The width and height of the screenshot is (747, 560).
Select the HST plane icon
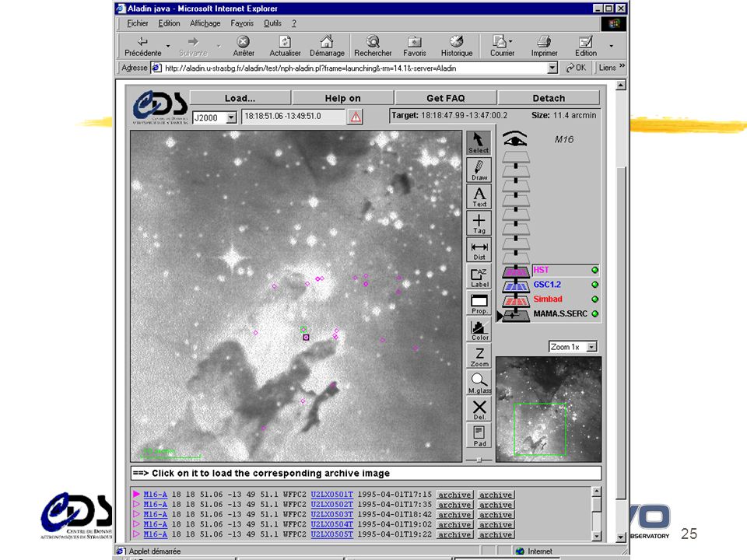click(516, 271)
